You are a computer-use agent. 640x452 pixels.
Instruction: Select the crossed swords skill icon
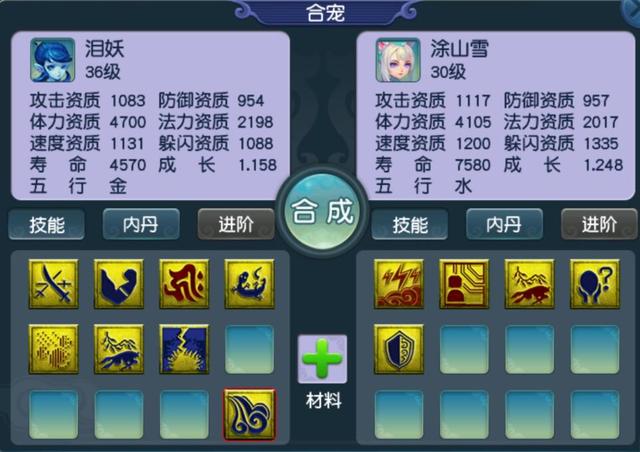[x=53, y=284]
